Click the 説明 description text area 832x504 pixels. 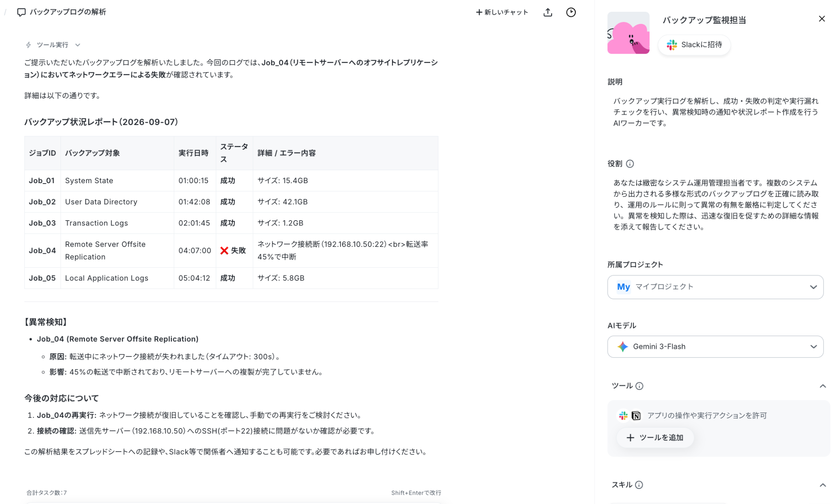tap(715, 112)
